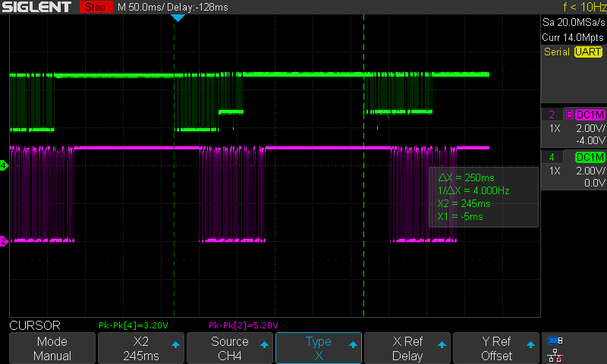
Task: Select the Y Ref Offset softkey
Action: click(496, 348)
